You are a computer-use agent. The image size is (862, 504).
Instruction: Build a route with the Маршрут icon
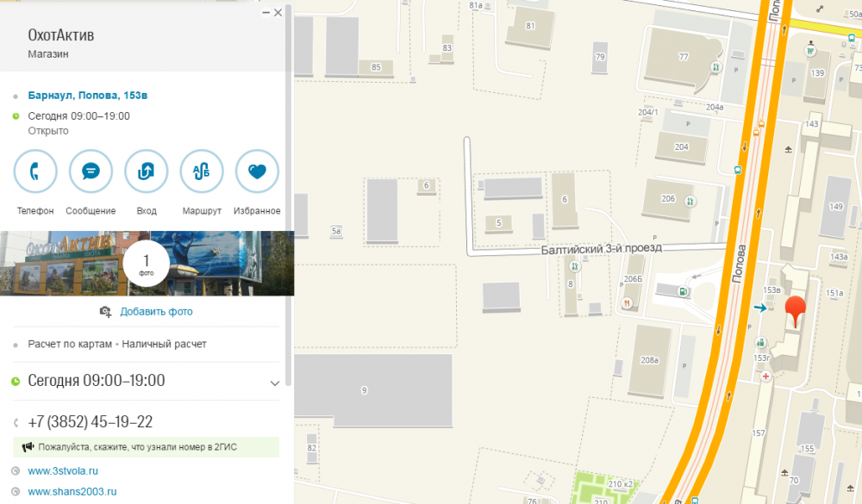pos(202,171)
